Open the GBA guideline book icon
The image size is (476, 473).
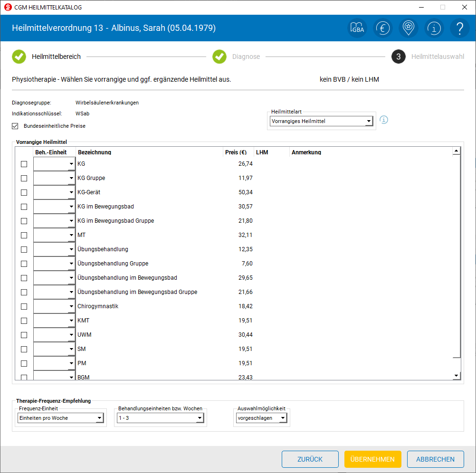(357, 28)
